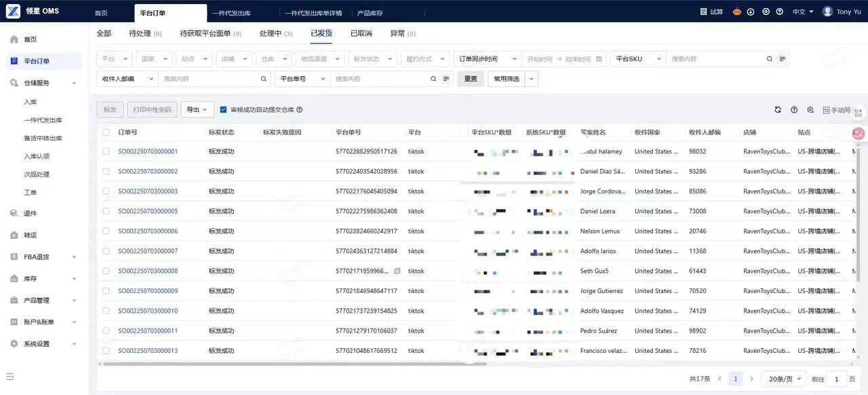Open the 站点 filter dropdown

coord(194,59)
